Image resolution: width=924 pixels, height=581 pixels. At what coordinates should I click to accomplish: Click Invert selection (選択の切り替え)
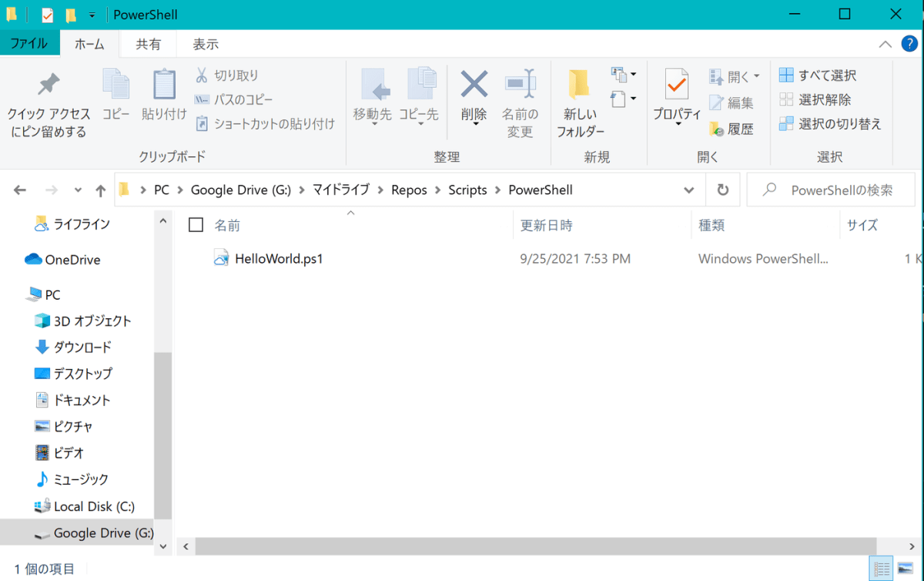830,123
